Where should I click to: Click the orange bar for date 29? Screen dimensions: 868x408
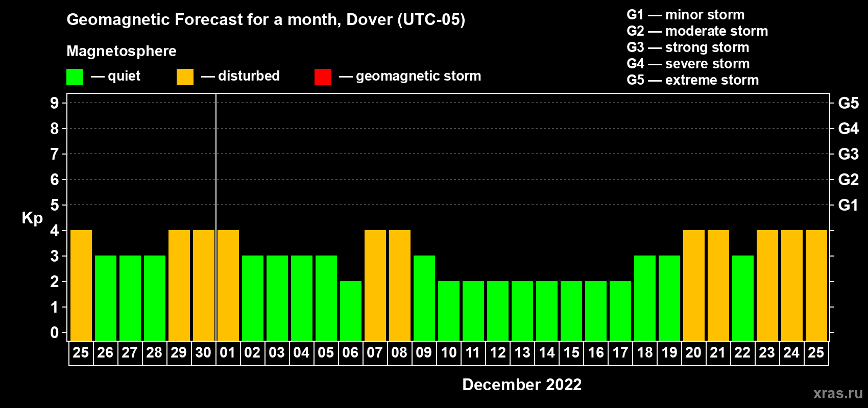coord(179,286)
